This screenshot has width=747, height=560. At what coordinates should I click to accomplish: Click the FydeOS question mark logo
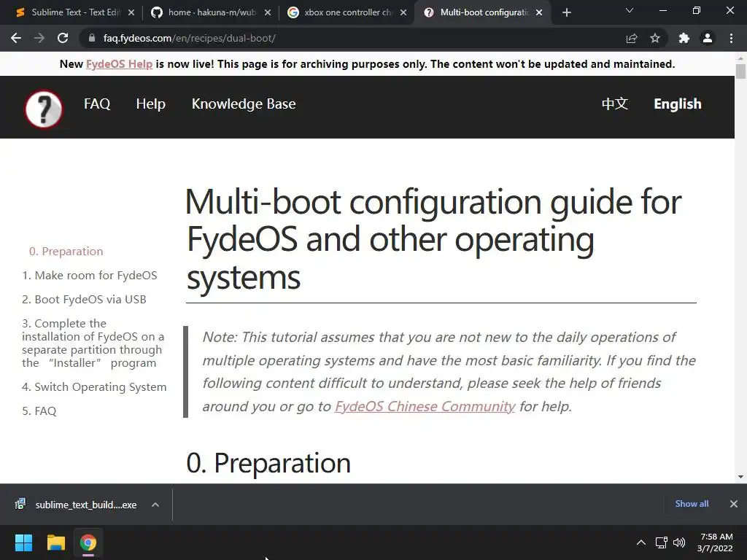coord(43,109)
